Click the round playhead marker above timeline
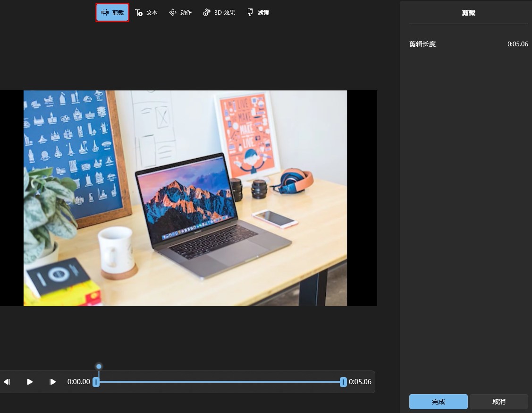The image size is (532, 413). pyautogui.click(x=99, y=366)
